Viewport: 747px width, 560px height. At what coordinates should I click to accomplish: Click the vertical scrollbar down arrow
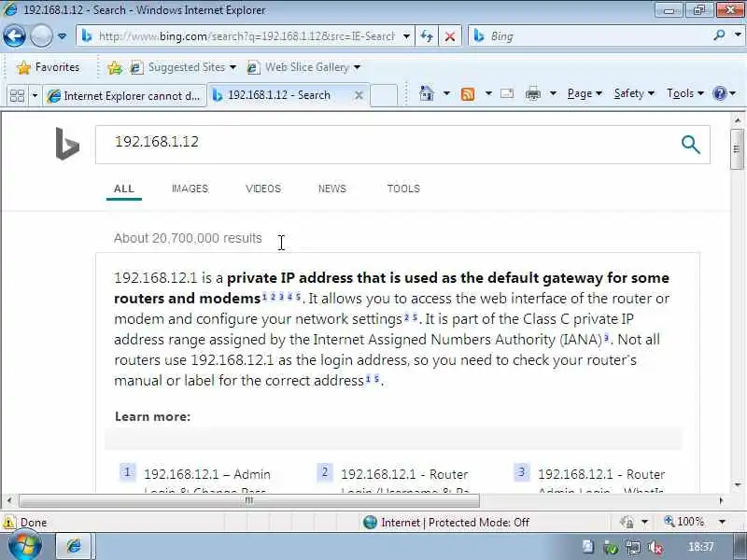(x=738, y=485)
